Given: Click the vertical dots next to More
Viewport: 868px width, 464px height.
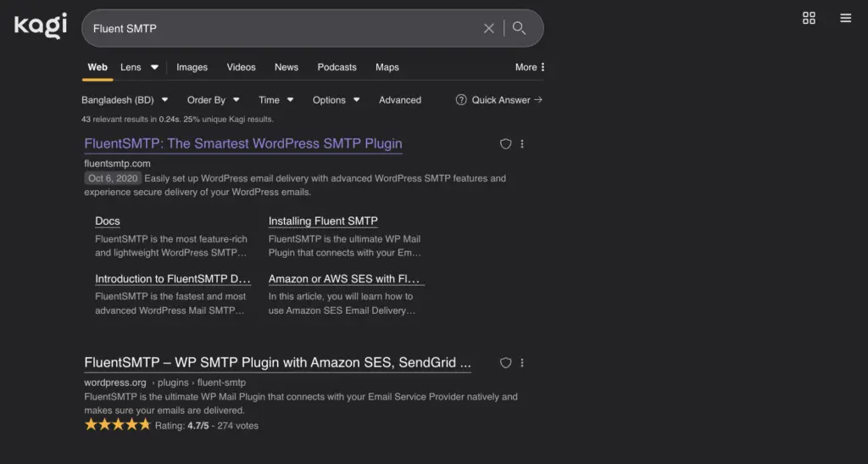Looking at the screenshot, I should click(x=542, y=67).
